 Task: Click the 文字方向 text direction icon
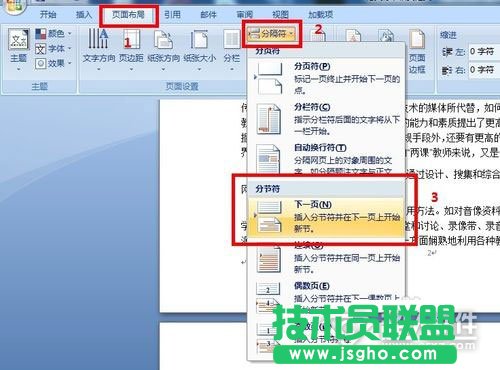[x=99, y=49]
